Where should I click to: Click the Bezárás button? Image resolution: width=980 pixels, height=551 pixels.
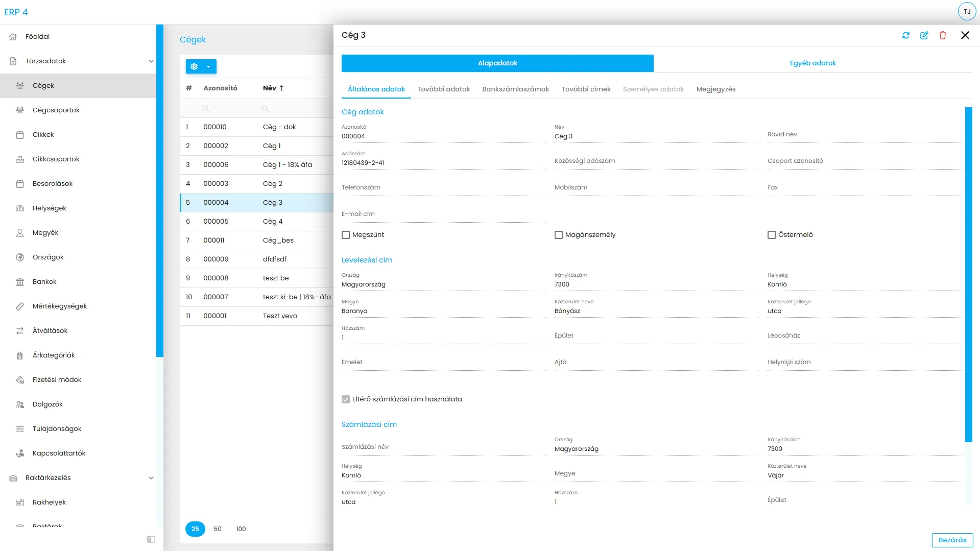click(952, 540)
